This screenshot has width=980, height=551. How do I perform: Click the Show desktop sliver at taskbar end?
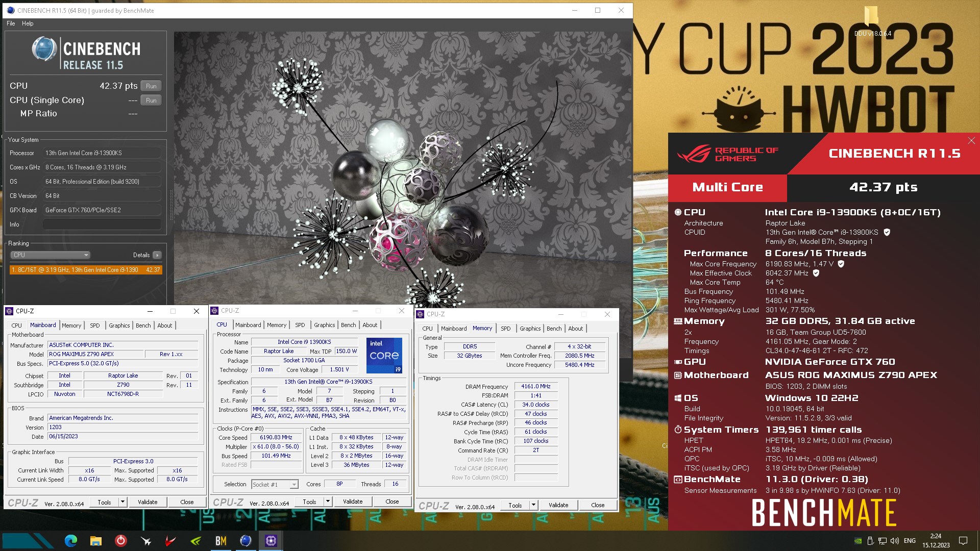pyautogui.click(x=978, y=541)
